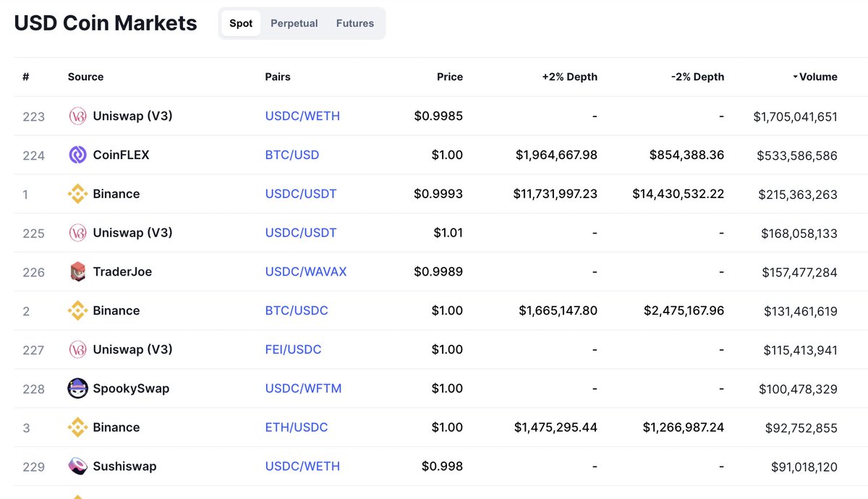Open the USDC/WFTM pair link

[x=303, y=388]
